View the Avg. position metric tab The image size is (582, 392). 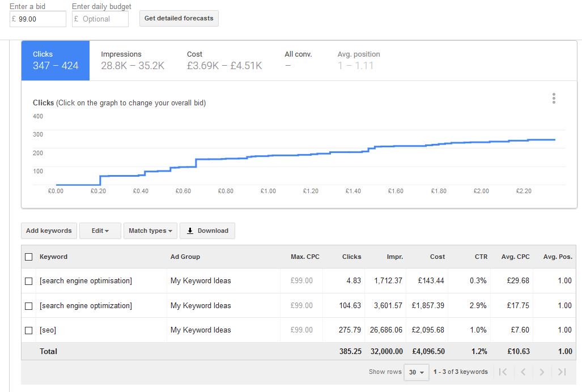359,61
